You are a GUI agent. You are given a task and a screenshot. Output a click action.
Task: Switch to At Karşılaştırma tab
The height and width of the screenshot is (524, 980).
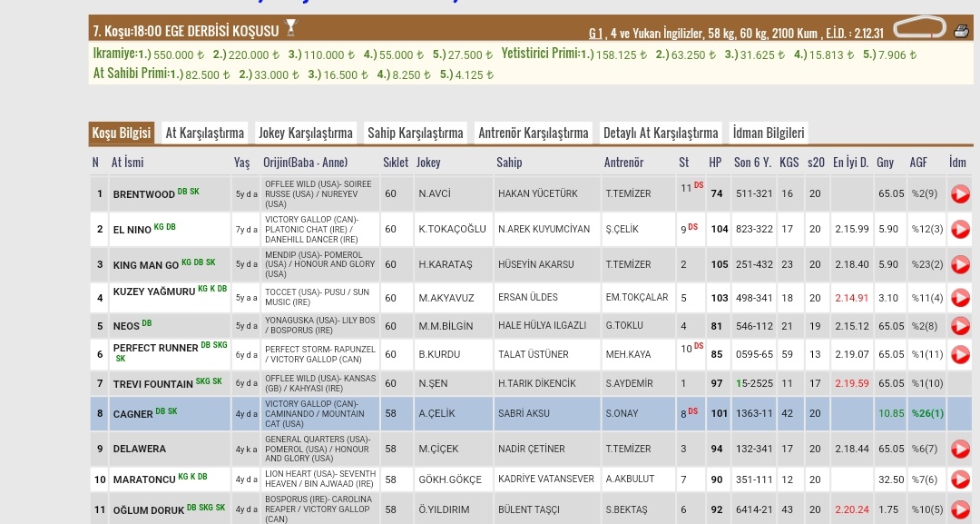[204, 133]
